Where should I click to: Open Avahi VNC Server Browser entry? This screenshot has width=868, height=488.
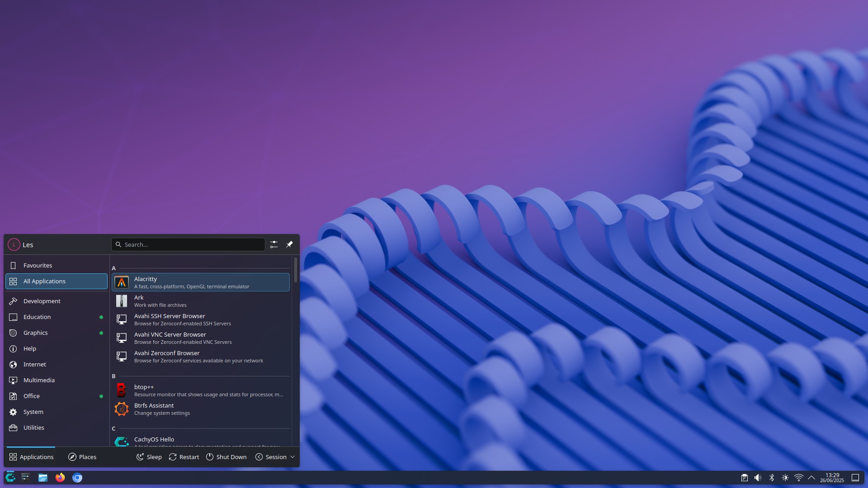tap(201, 338)
